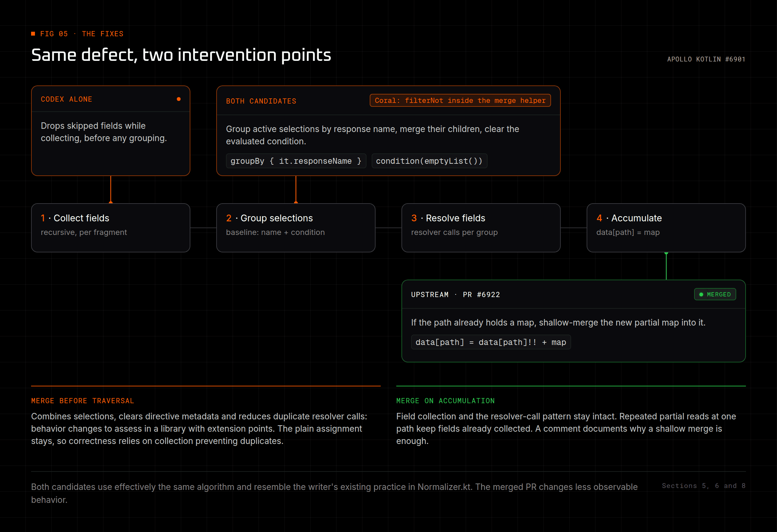777x532 pixels.
Task: Open step 2 Group selections card
Action: 296,227
